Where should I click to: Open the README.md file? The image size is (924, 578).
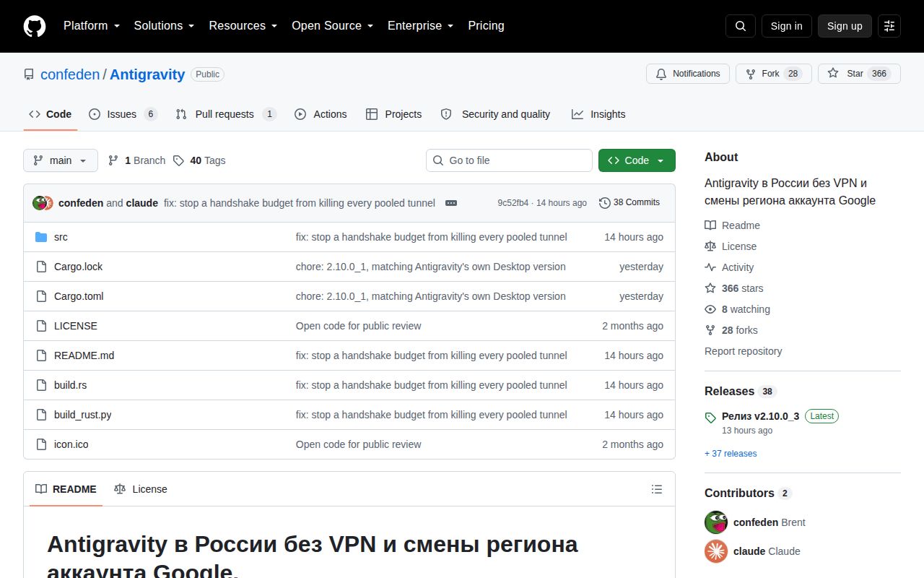tap(84, 355)
